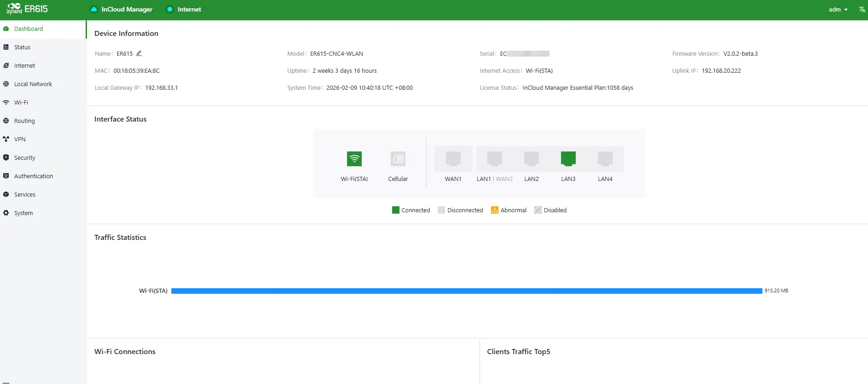Click the Internet status indicator dot
This screenshot has height=384, width=868.
[170, 9]
